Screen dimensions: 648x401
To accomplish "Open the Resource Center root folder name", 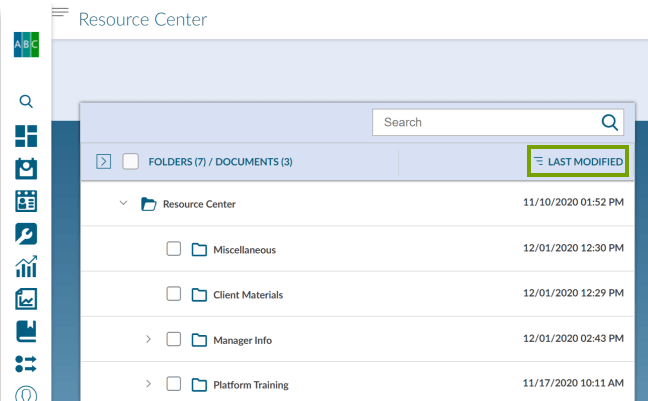I will [199, 204].
